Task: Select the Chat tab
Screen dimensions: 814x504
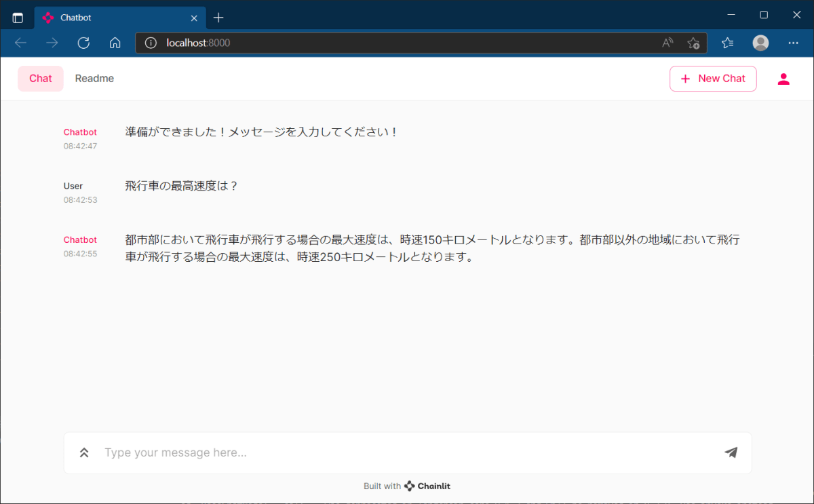Action: [x=41, y=79]
